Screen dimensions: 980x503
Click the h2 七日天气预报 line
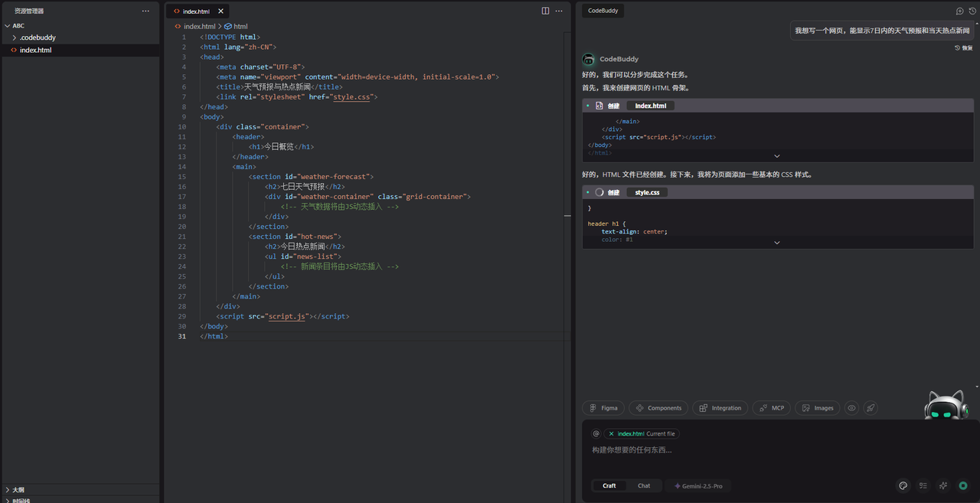pyautogui.click(x=305, y=187)
